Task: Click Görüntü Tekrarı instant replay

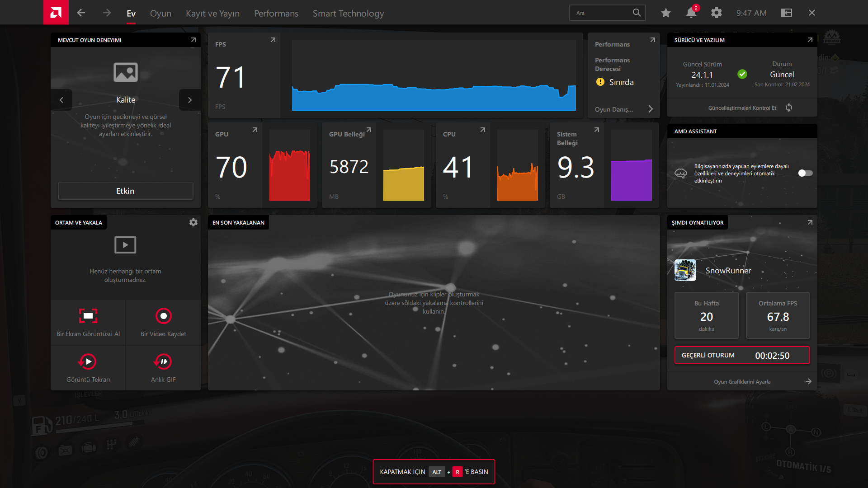Action: [88, 368]
